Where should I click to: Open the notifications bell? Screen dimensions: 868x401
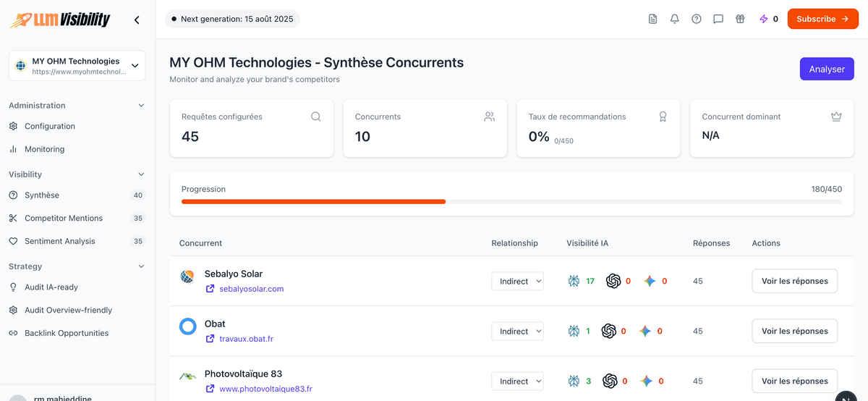pyautogui.click(x=674, y=20)
